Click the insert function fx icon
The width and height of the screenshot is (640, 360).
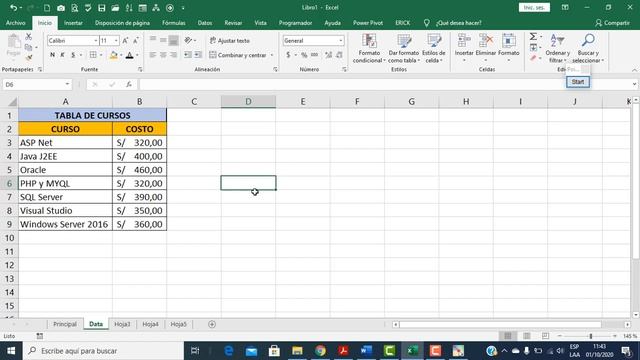coord(129,84)
